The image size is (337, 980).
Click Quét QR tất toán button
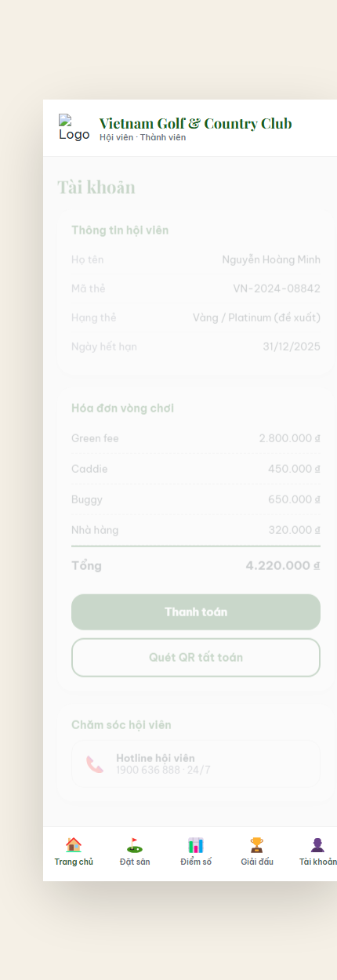(x=196, y=657)
